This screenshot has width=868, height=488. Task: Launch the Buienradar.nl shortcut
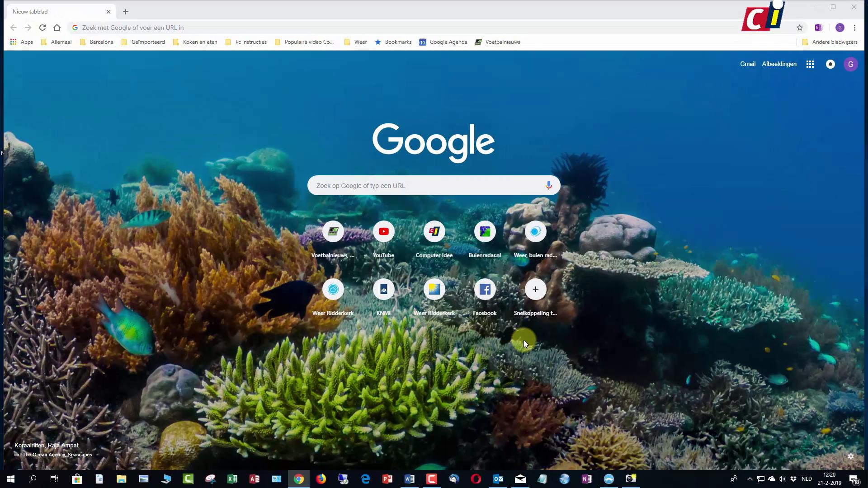click(x=485, y=231)
